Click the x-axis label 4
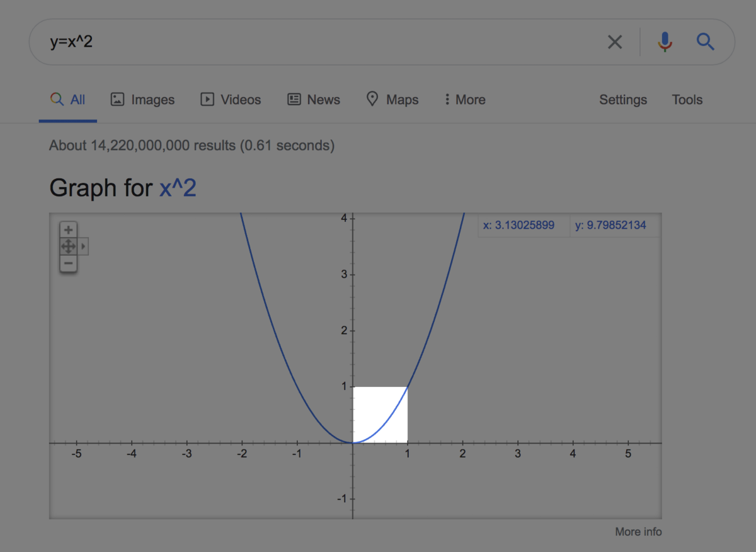756x552 pixels. pos(573,454)
